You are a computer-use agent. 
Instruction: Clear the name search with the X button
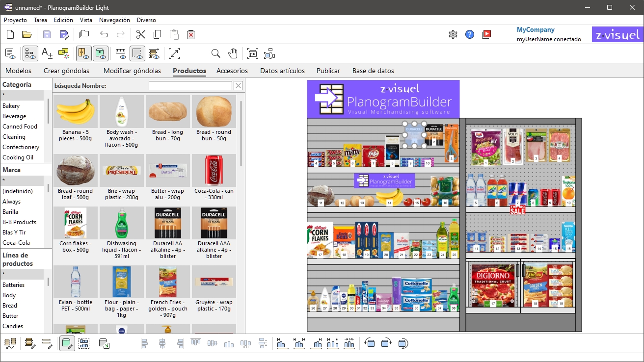click(x=238, y=86)
